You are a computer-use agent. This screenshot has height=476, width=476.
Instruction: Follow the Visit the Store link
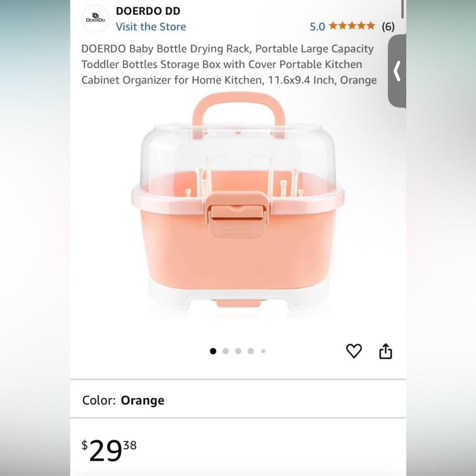[151, 27]
